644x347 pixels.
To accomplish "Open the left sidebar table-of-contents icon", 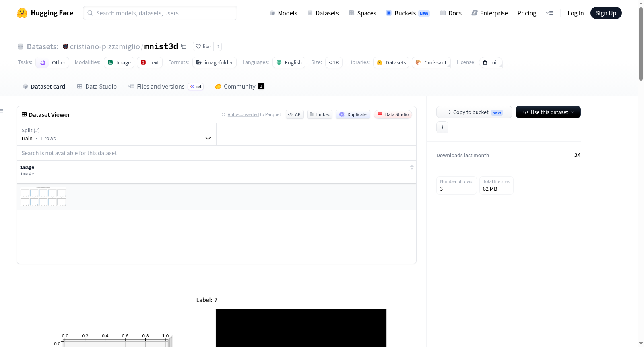I will click(x=2, y=111).
